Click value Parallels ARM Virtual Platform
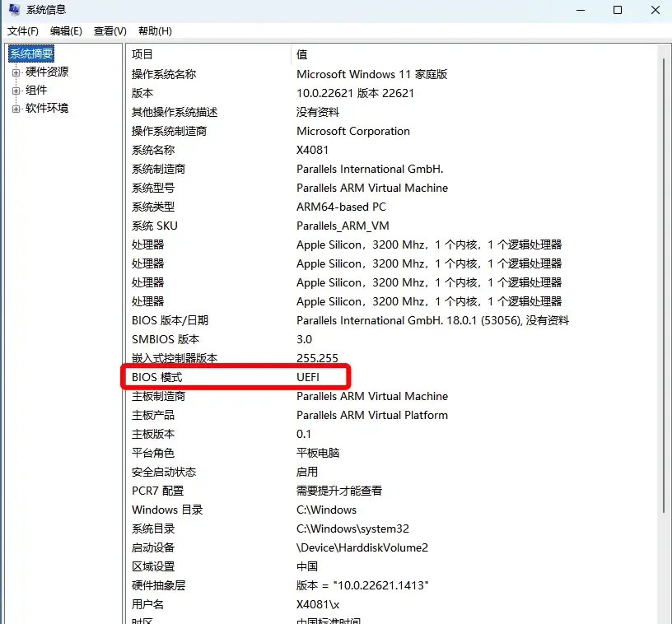This screenshot has width=672, height=624. [372, 415]
